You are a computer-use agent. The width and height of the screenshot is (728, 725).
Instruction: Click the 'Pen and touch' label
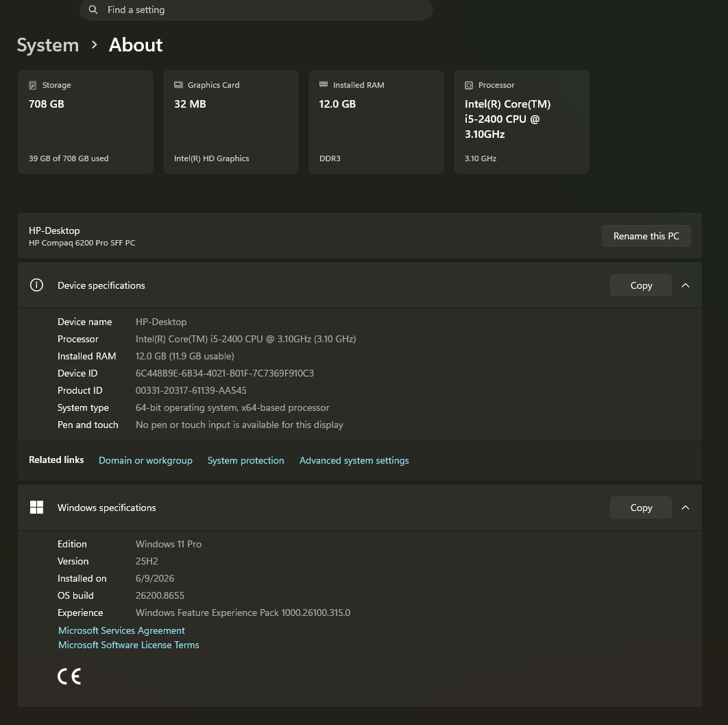88,425
